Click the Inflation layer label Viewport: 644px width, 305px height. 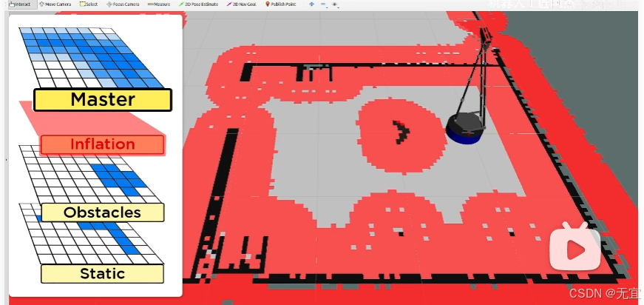pyautogui.click(x=102, y=144)
